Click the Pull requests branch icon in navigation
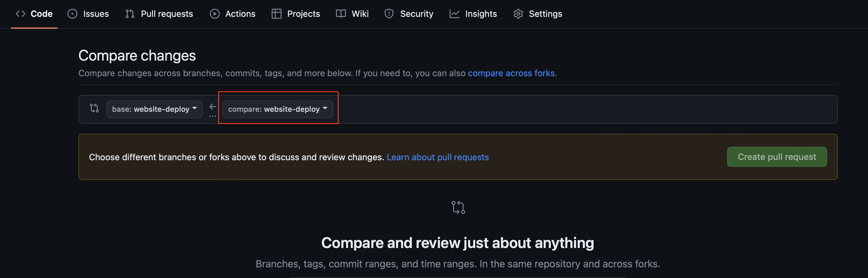Viewport: 868px width, 278px height. coord(130,14)
